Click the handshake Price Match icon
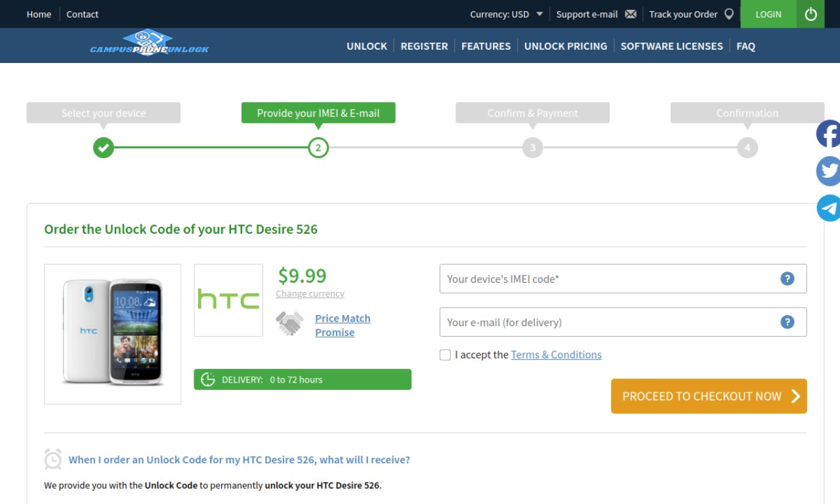The height and width of the screenshot is (504, 840). click(x=289, y=324)
